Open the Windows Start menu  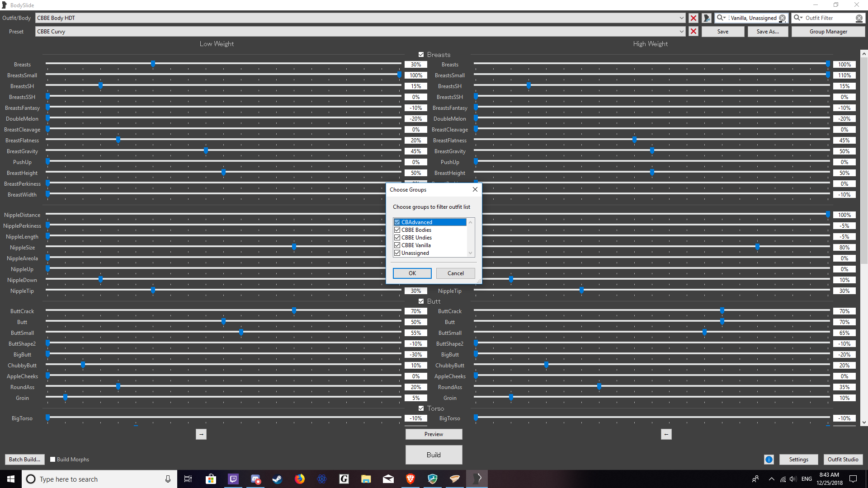click(x=11, y=479)
